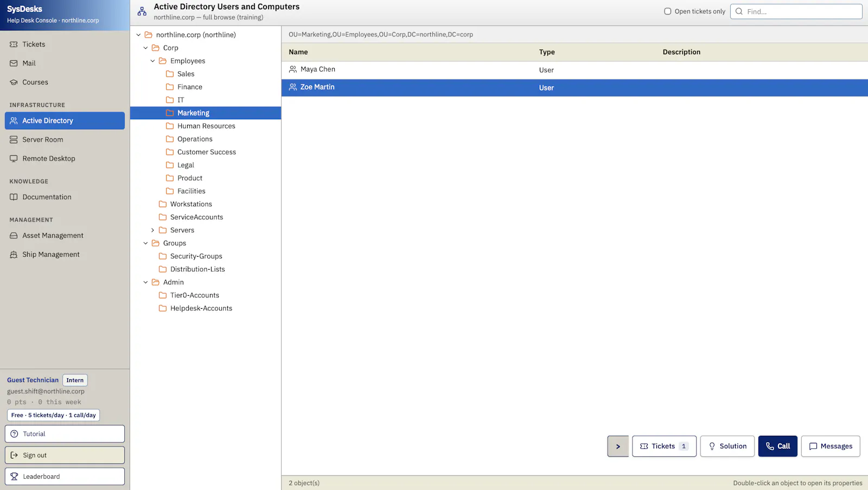
Task: Collapse the Groups node chevron
Action: point(145,243)
